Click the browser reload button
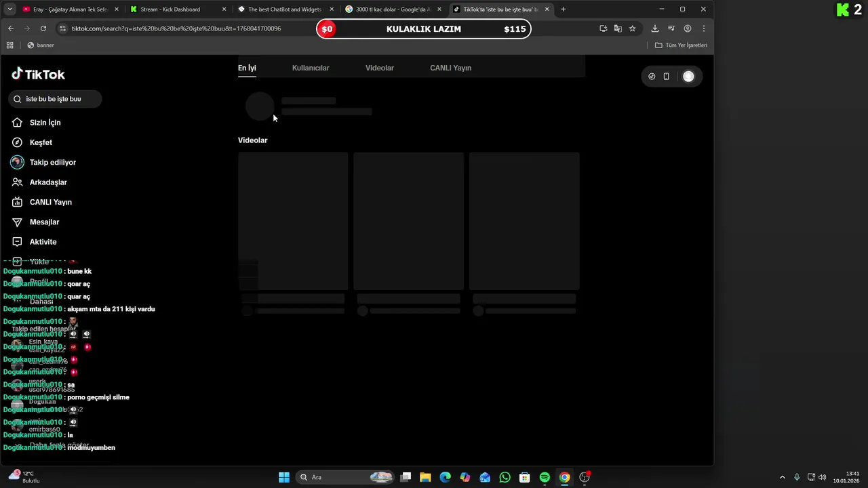868x488 pixels. point(43,28)
